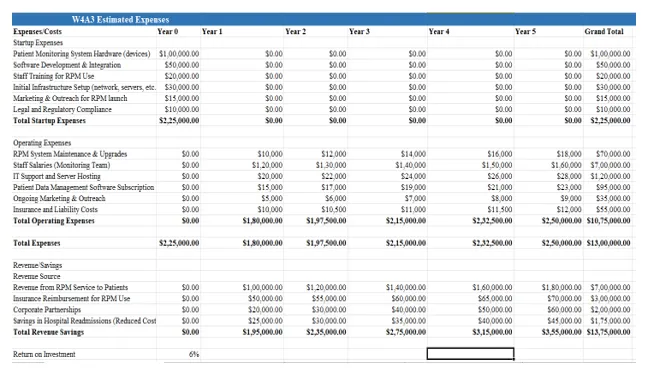Select 'Patient Data Management Software Subscription' label
The image size is (659, 381).
84,187
